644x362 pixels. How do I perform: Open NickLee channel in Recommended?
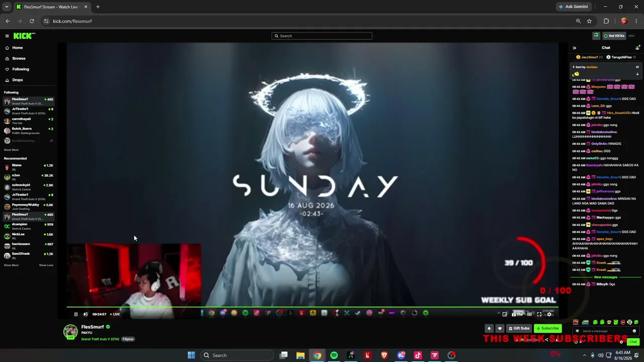click(x=29, y=236)
